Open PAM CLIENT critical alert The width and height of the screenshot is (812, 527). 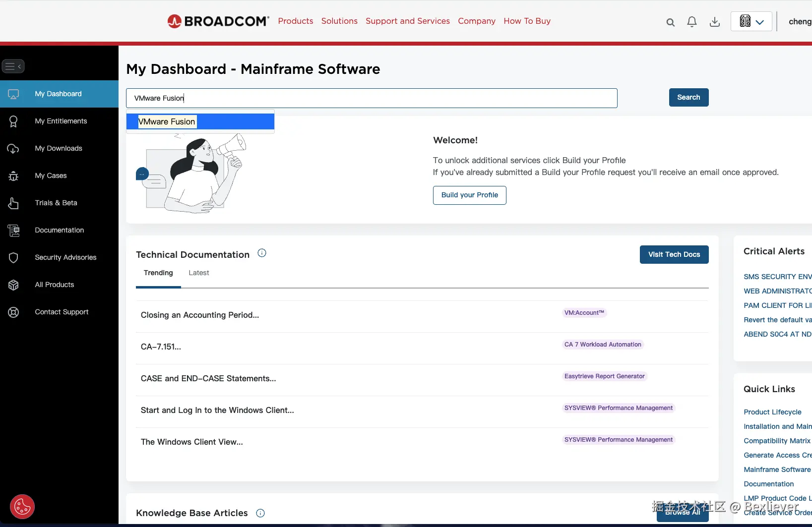pyautogui.click(x=777, y=305)
